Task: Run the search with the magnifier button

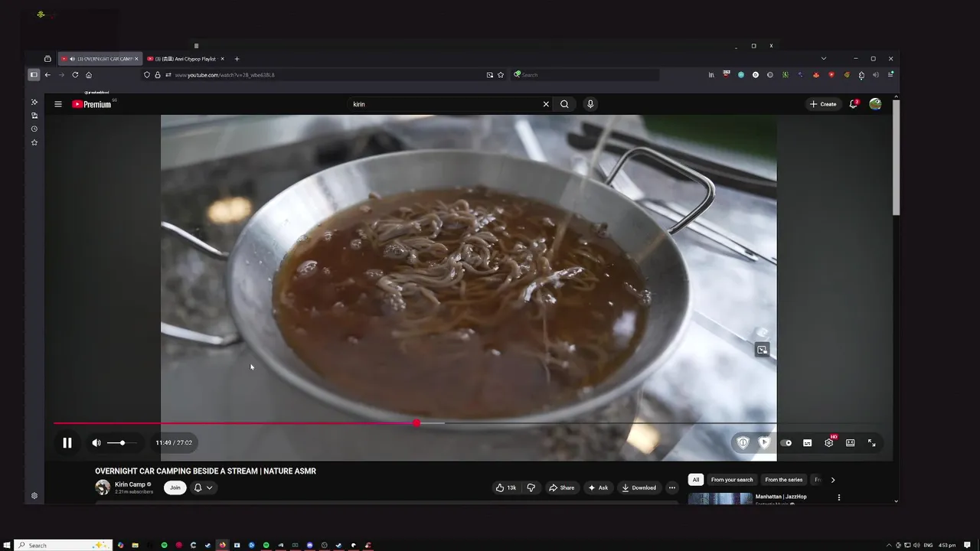Action: tap(564, 104)
